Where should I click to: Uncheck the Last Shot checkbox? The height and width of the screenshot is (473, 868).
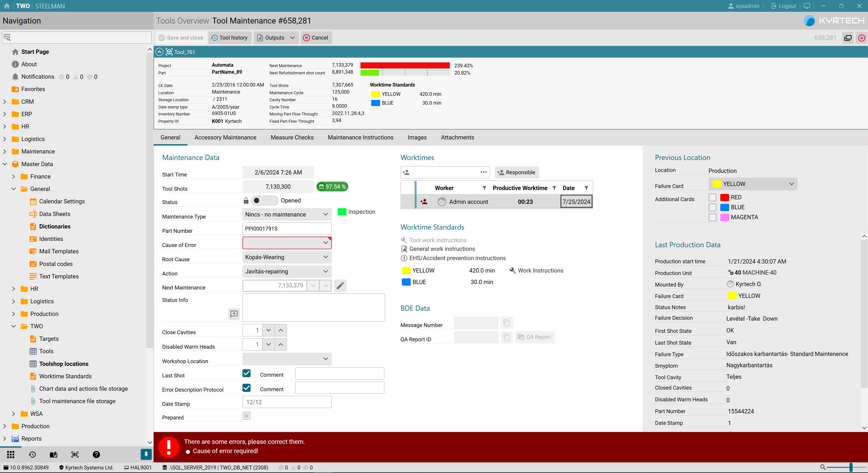point(246,373)
